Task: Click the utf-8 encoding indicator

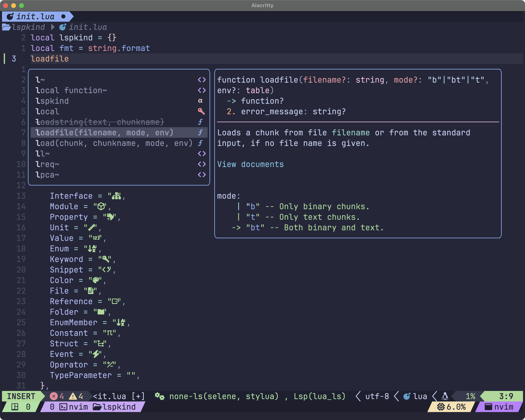Action: tap(377, 396)
